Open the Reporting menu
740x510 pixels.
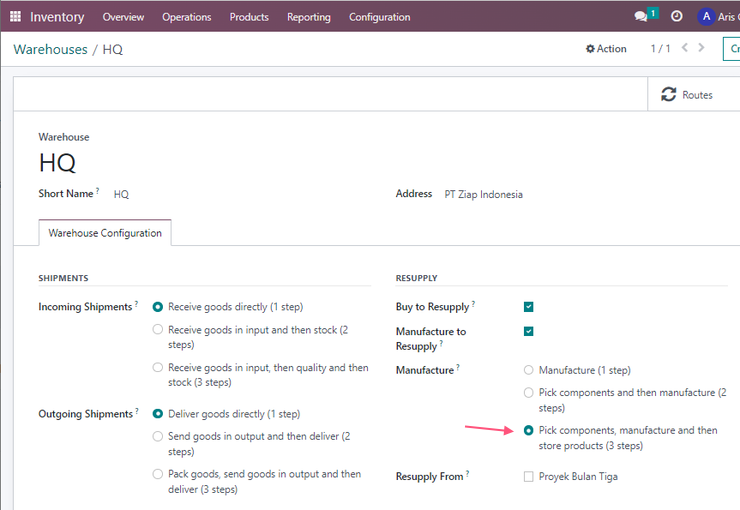(309, 17)
